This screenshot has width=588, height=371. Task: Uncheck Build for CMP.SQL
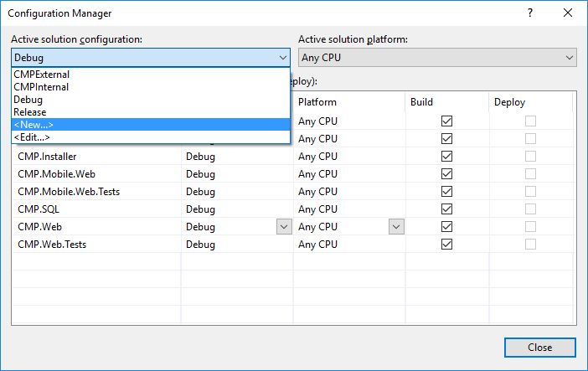[446, 209]
